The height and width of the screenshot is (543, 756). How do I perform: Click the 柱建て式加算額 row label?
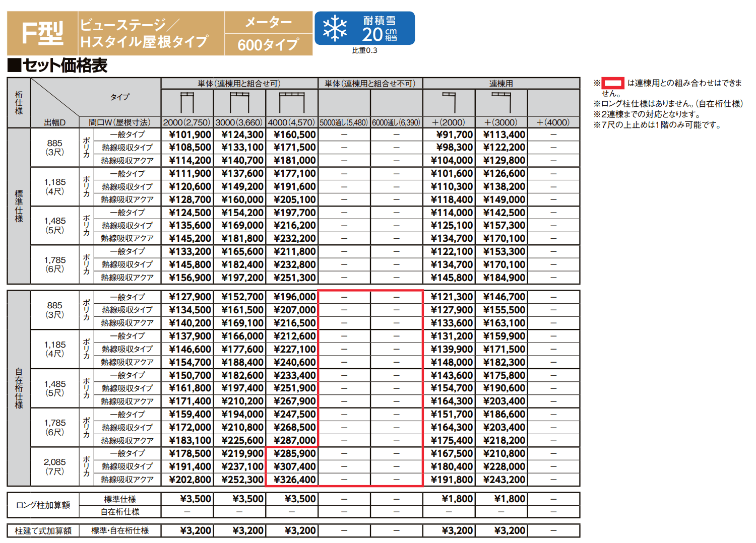pos(43,531)
